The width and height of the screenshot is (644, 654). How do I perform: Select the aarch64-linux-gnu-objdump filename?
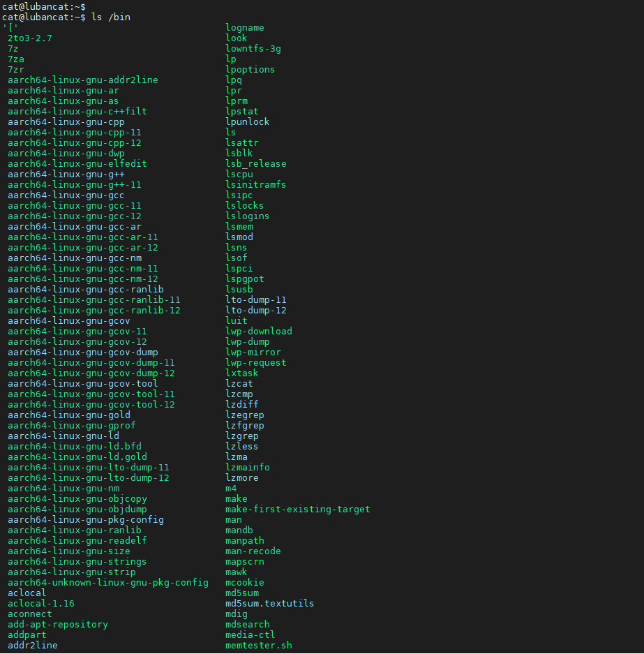pos(77,510)
